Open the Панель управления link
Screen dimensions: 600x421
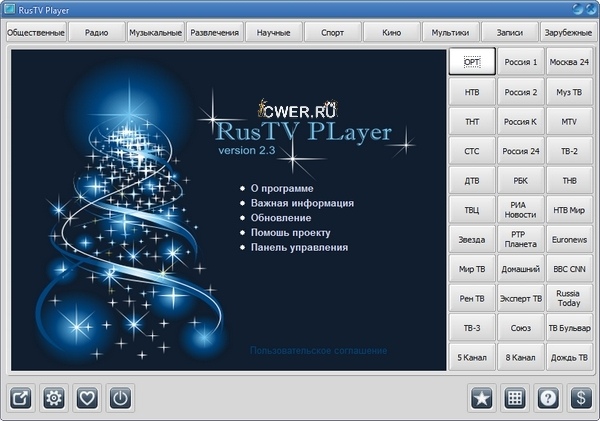(x=299, y=247)
